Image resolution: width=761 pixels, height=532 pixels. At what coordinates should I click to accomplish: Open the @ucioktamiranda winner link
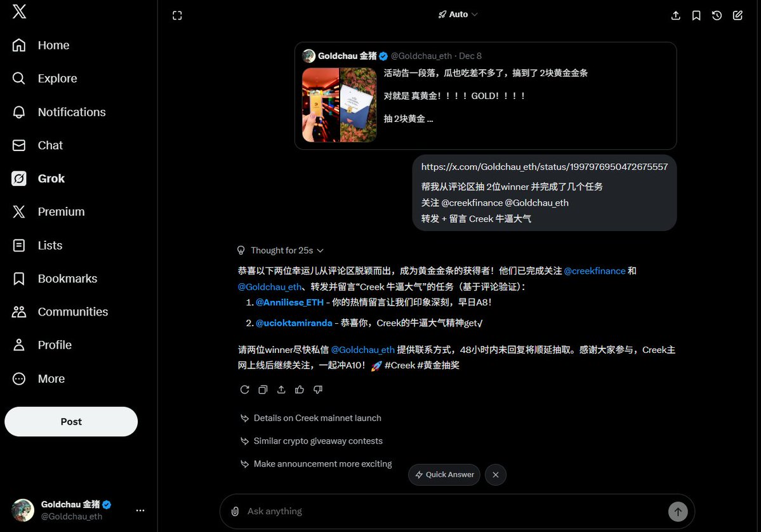pos(294,323)
